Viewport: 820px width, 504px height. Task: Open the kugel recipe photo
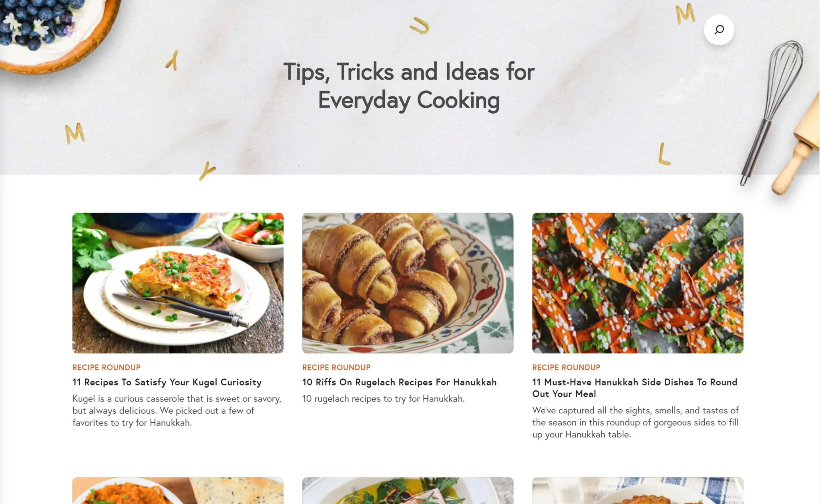[x=178, y=283]
